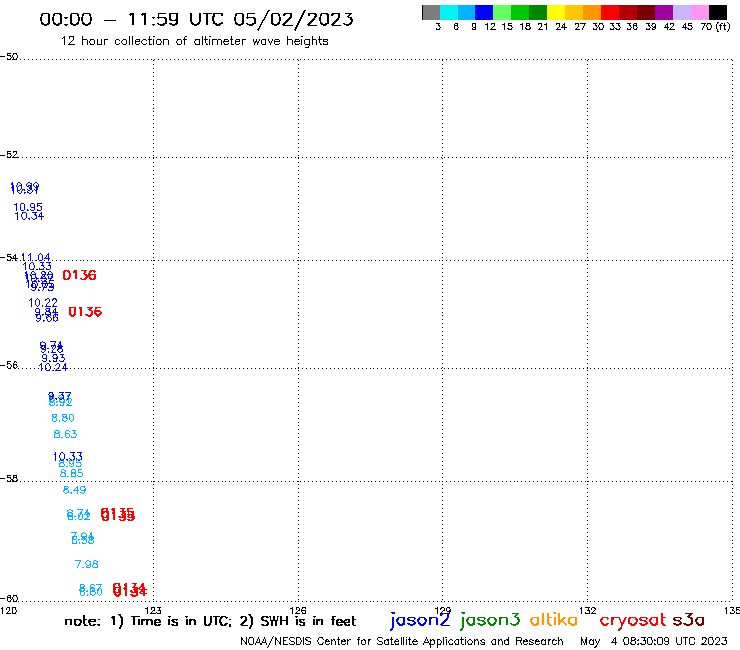Click the wave height value 10.34
Screen dimensions: 740x650
coord(29,216)
